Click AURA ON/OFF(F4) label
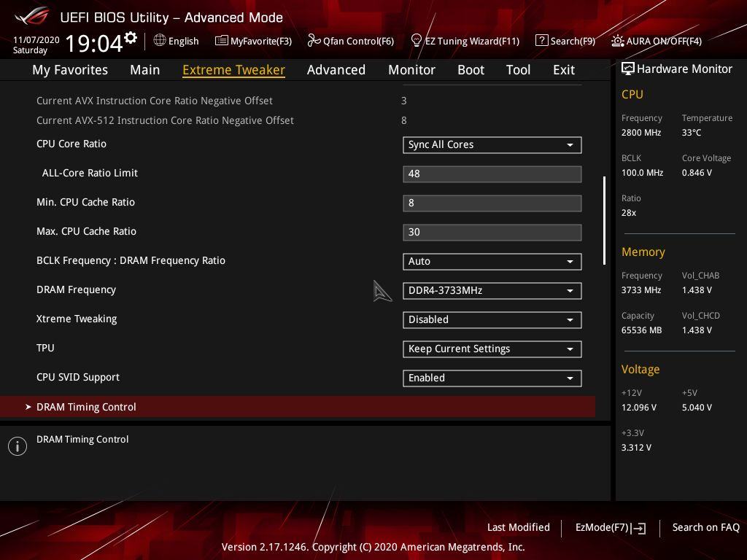The width and height of the screenshot is (747, 560). click(664, 41)
